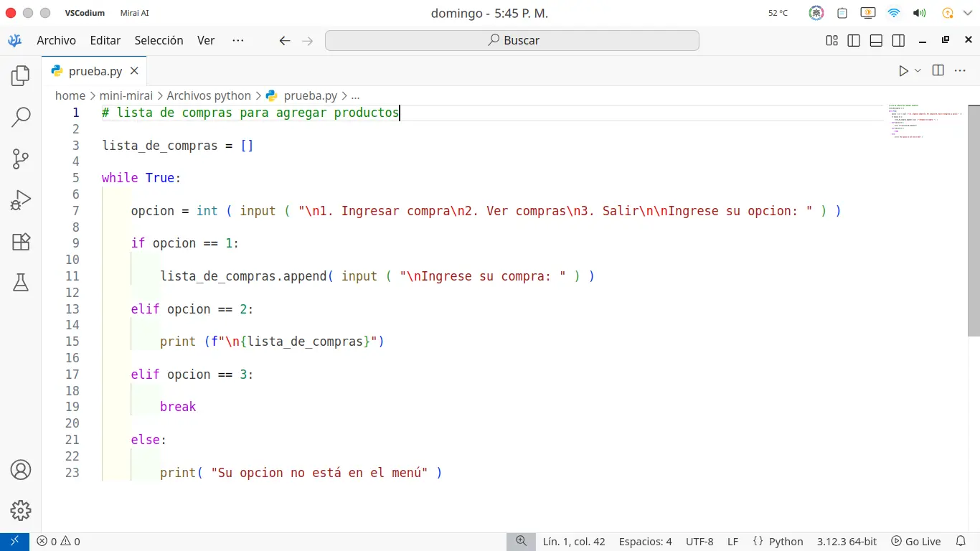Go forward with the right arrow
Image resolution: width=980 pixels, height=551 pixels.
pos(308,41)
